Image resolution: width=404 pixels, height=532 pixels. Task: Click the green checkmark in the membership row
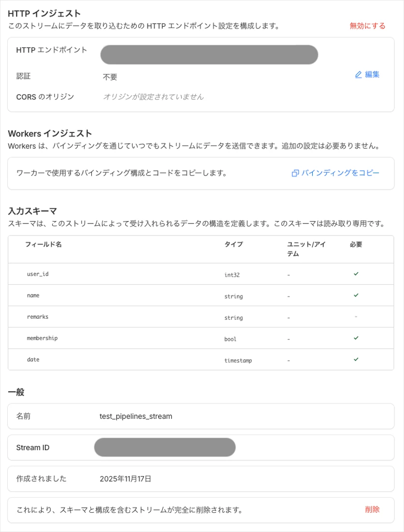[x=357, y=338]
